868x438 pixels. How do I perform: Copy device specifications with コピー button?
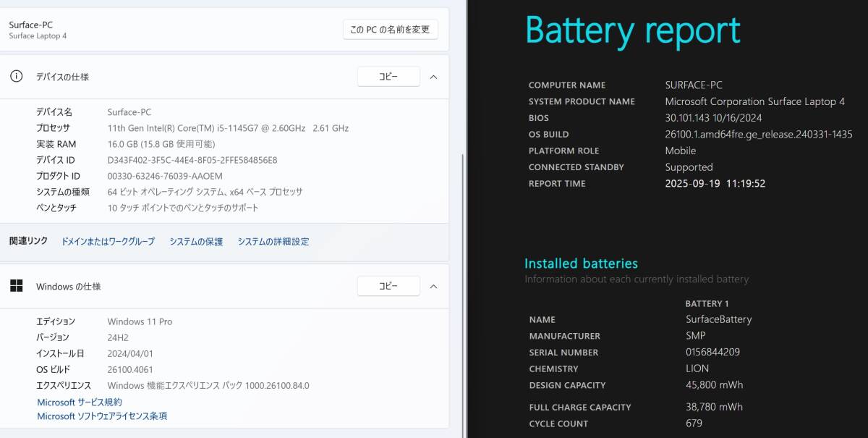(388, 77)
